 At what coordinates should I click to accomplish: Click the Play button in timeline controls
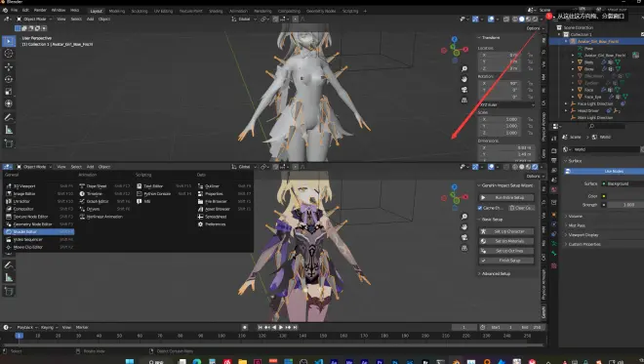281,328
